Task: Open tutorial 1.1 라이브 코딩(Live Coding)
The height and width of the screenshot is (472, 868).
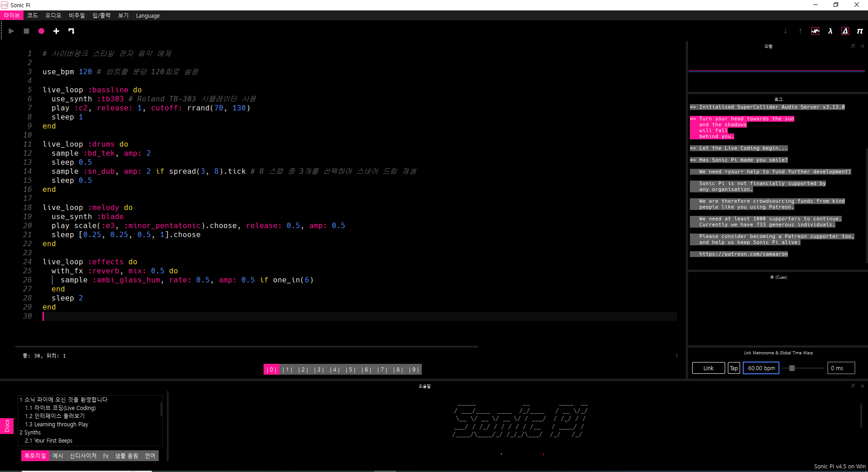Action: coord(60,408)
